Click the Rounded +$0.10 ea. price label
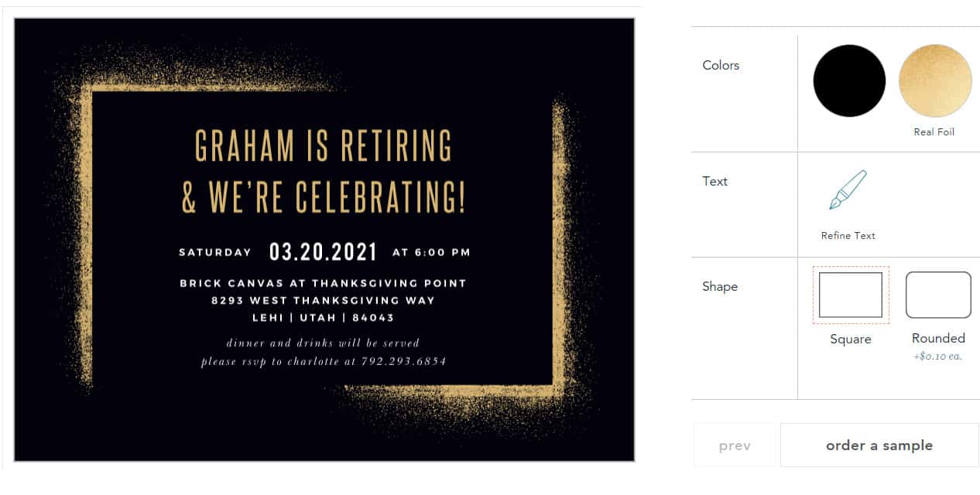This screenshot has height=495, width=980. click(x=937, y=356)
